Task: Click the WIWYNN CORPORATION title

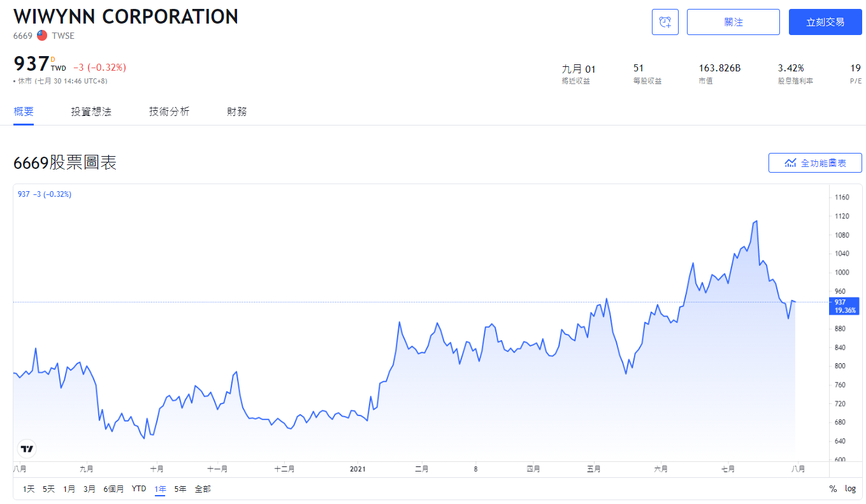Action: 126,17
